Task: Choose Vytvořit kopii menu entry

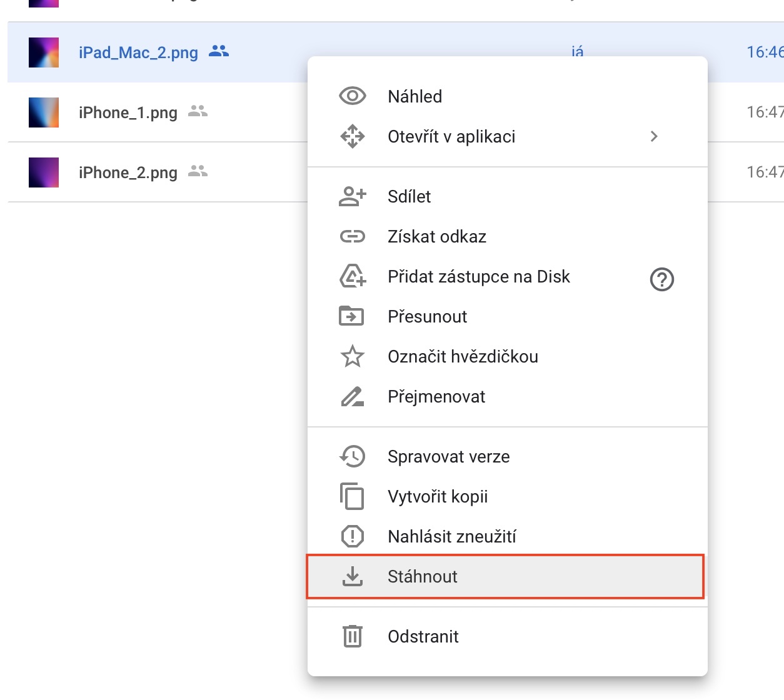Action: pyautogui.click(x=438, y=496)
